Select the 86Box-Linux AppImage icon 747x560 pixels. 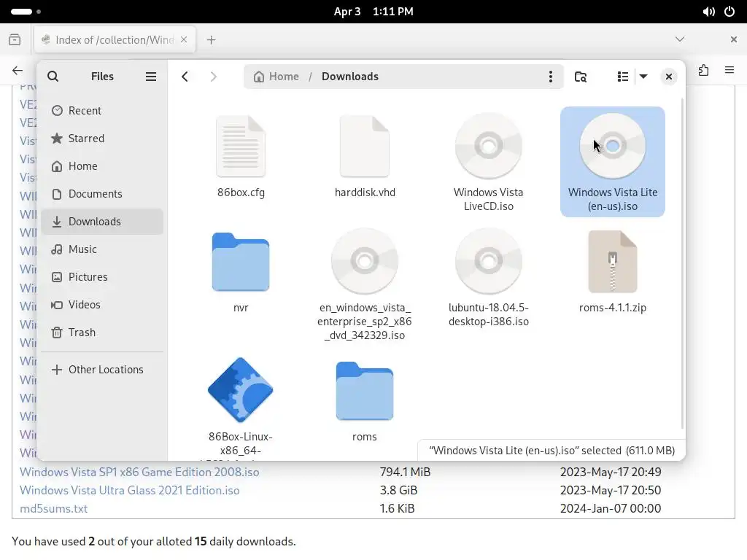(x=241, y=390)
